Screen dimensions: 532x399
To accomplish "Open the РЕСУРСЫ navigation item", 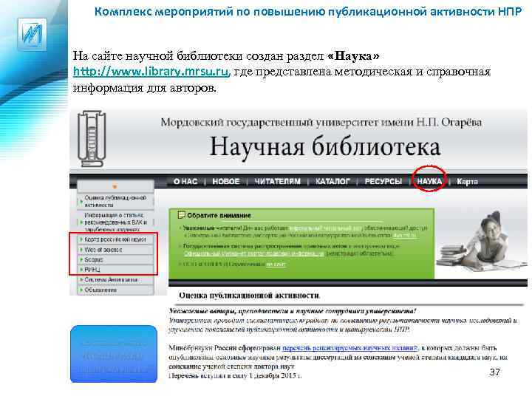I will point(383,182).
